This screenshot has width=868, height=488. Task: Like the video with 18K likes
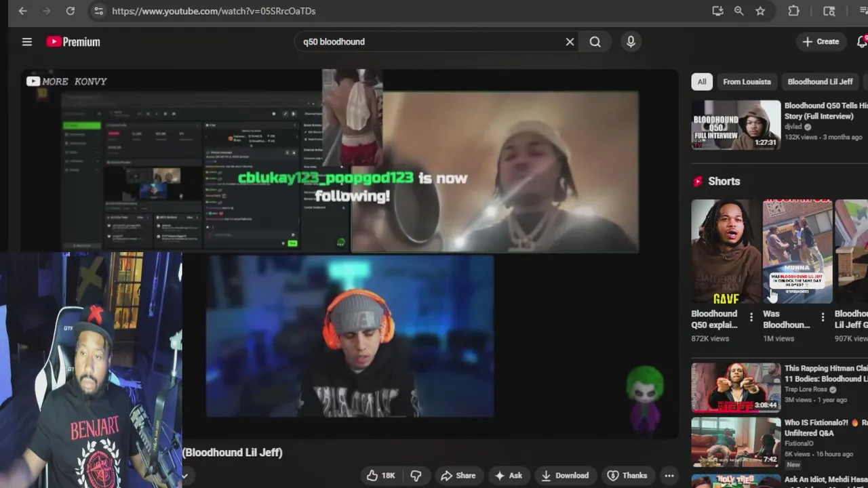tap(380, 475)
